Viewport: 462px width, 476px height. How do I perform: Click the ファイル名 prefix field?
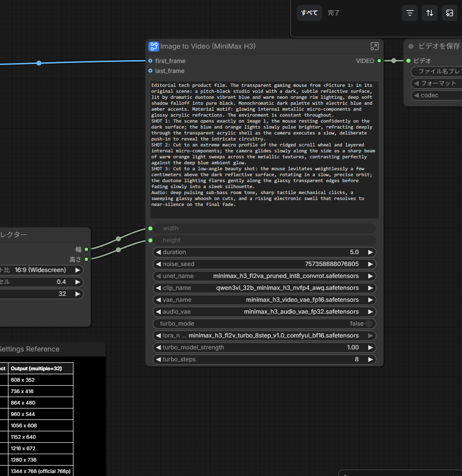(436, 71)
